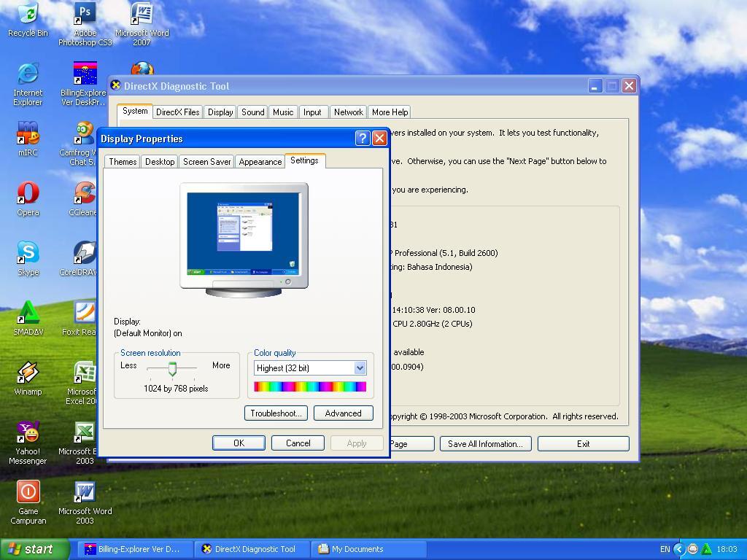Screen dimensions: 747x560
Task: Open the Sound tab in DirectX Tool
Action: click(x=252, y=112)
